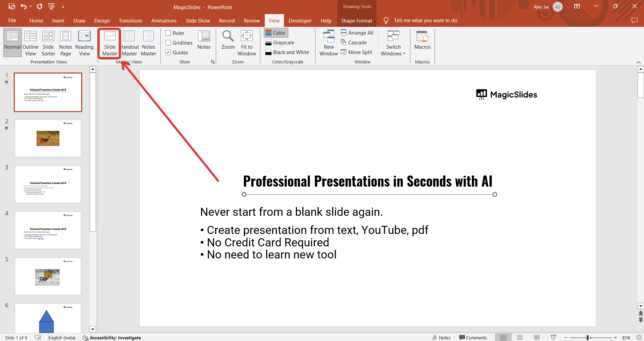Click Fit to Window

point(247,43)
